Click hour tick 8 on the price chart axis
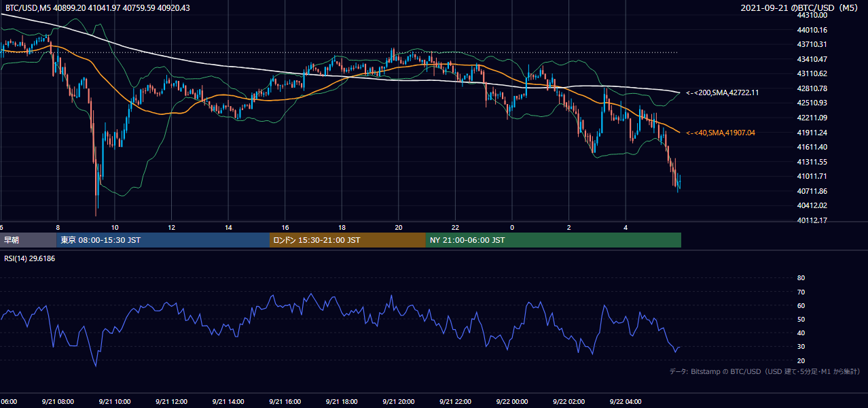The width and height of the screenshot is (868, 408). pyautogui.click(x=58, y=227)
